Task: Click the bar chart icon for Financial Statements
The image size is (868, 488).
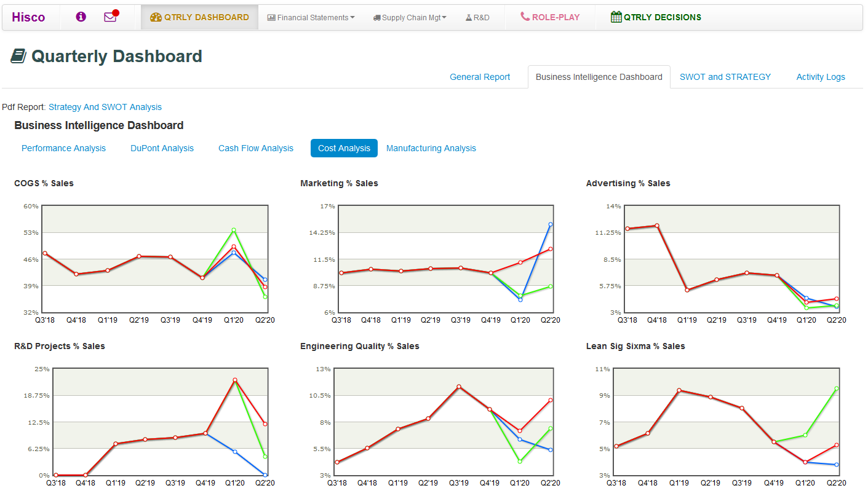Action: [271, 18]
